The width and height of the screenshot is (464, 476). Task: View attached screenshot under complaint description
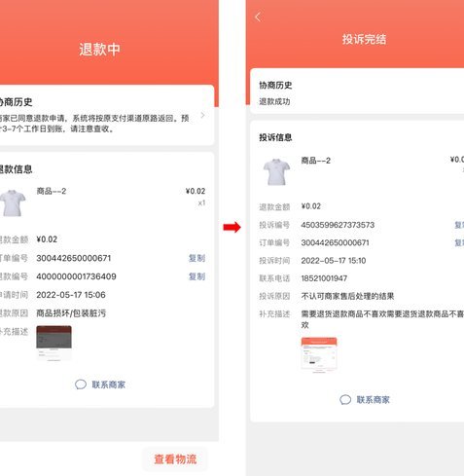(319, 354)
